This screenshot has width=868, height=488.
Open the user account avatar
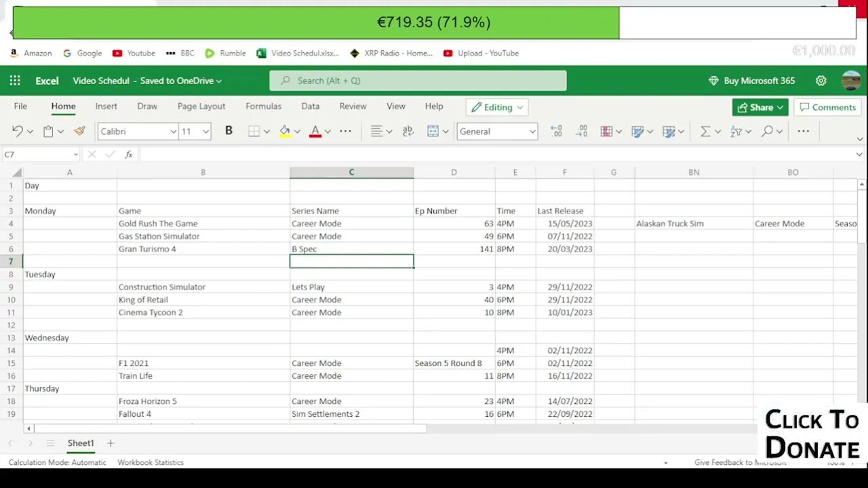tap(851, 81)
